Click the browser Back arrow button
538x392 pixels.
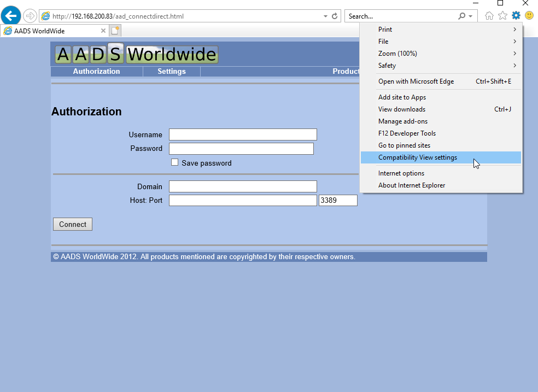(x=10, y=16)
